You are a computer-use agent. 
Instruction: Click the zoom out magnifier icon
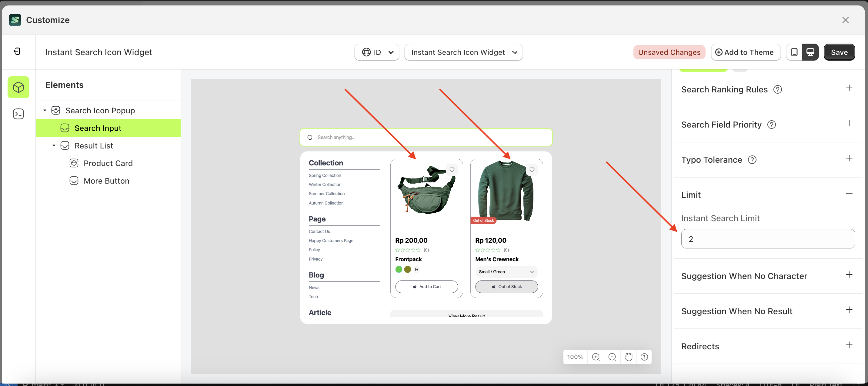click(x=612, y=357)
